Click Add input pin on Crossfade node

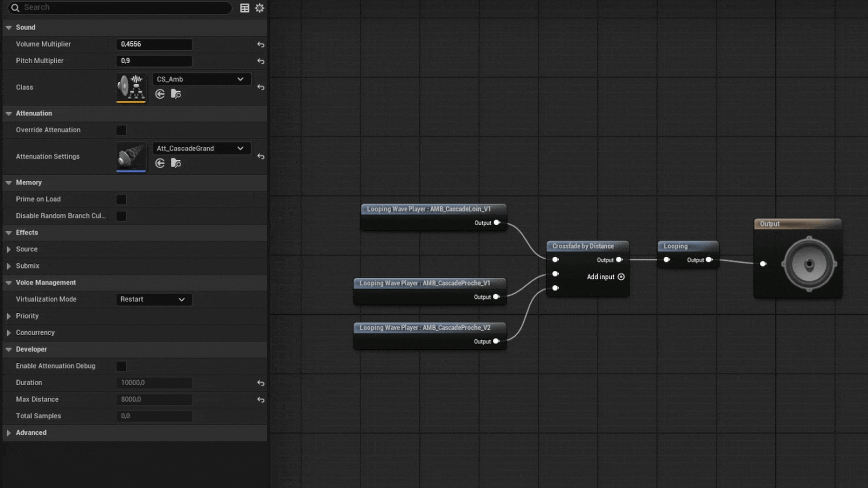[621, 277]
